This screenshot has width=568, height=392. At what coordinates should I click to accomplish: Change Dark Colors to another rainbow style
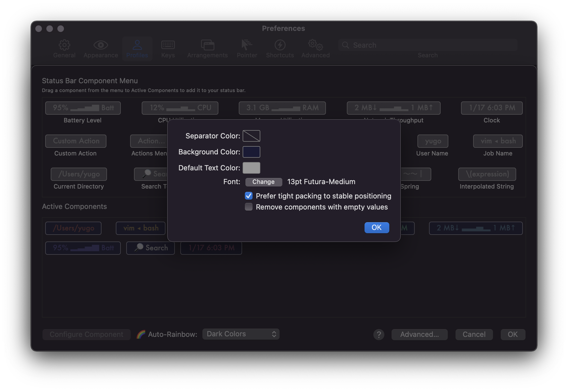(x=241, y=334)
